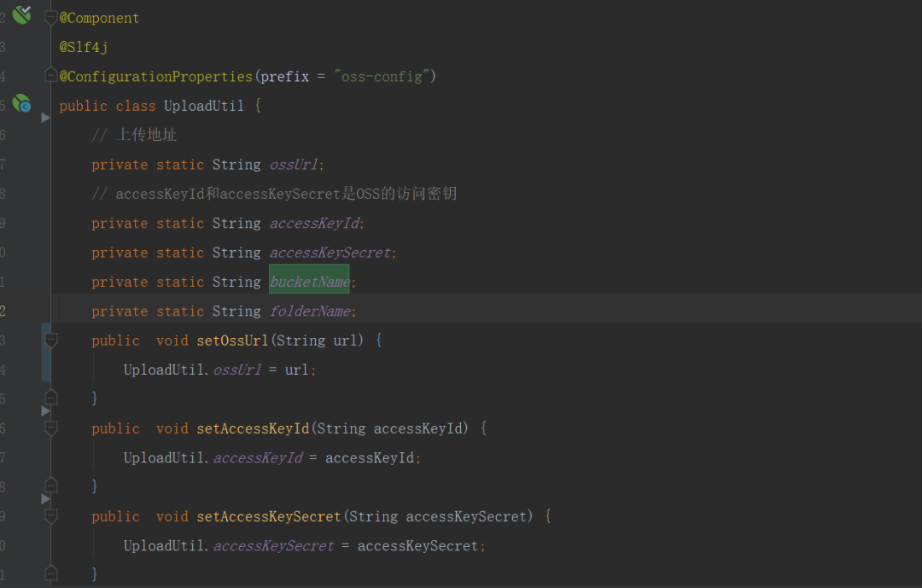This screenshot has height=588, width=922.
Task: Click the highlighted bucketName field
Action: [309, 282]
